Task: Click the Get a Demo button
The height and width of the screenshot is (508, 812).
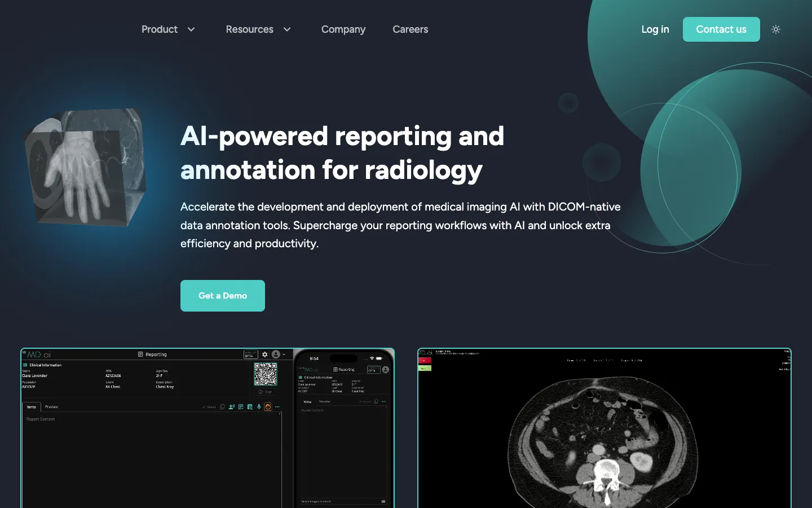Action: click(223, 296)
